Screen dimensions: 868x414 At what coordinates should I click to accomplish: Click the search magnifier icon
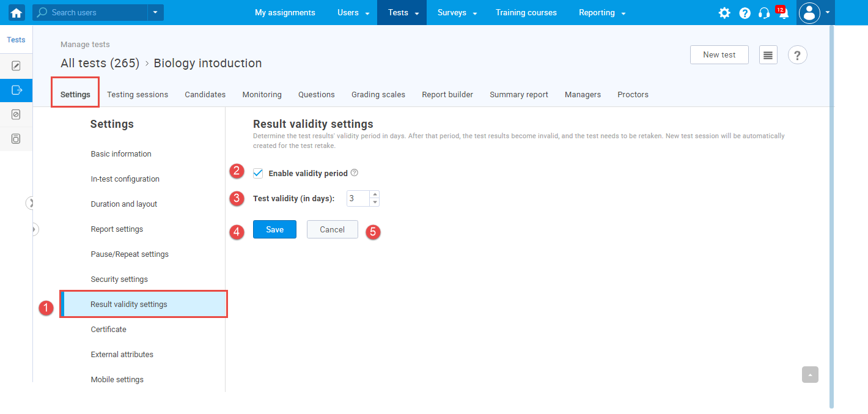click(42, 12)
